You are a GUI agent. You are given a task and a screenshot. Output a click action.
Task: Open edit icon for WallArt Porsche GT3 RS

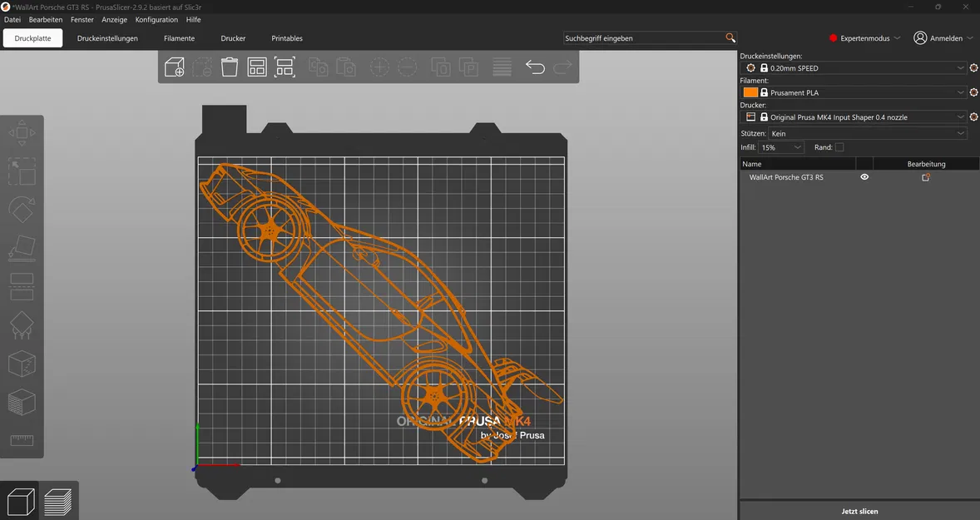click(x=926, y=177)
